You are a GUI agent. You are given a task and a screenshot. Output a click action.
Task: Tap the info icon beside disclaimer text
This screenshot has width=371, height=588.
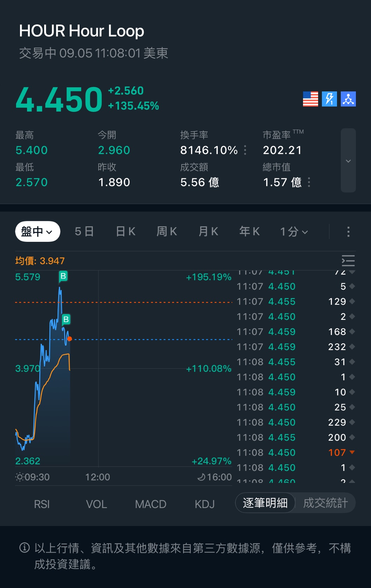(25, 547)
